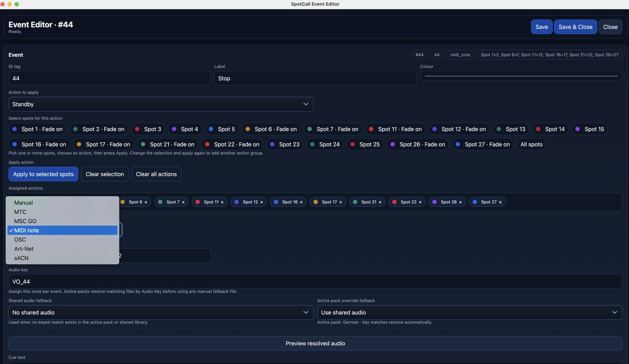
Task: Click Clear selection button
Action: click(x=105, y=174)
